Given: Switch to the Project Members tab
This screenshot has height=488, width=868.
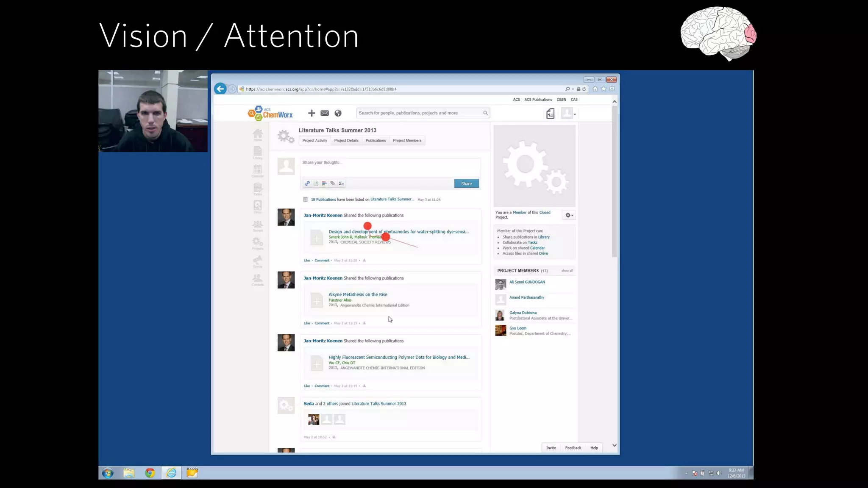Looking at the screenshot, I should coord(407,141).
